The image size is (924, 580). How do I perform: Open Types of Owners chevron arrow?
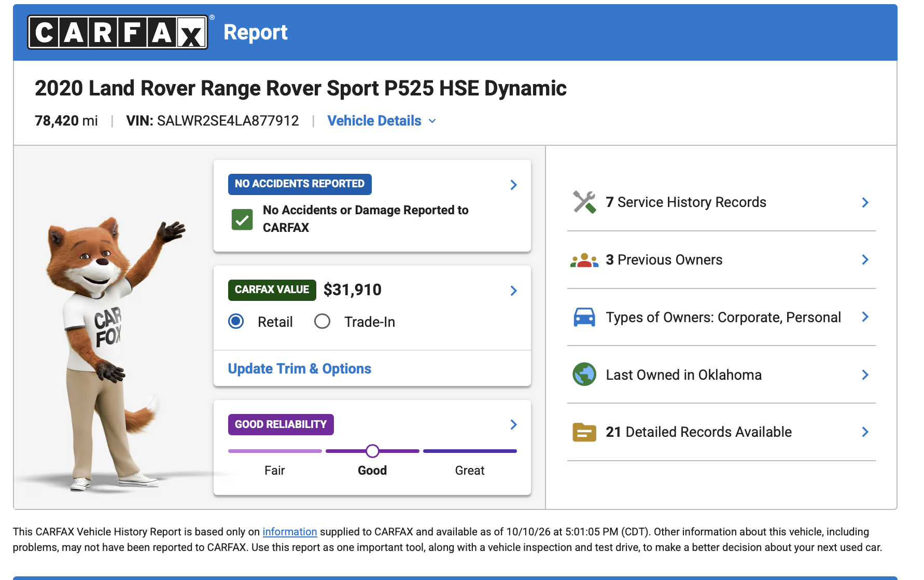865,316
